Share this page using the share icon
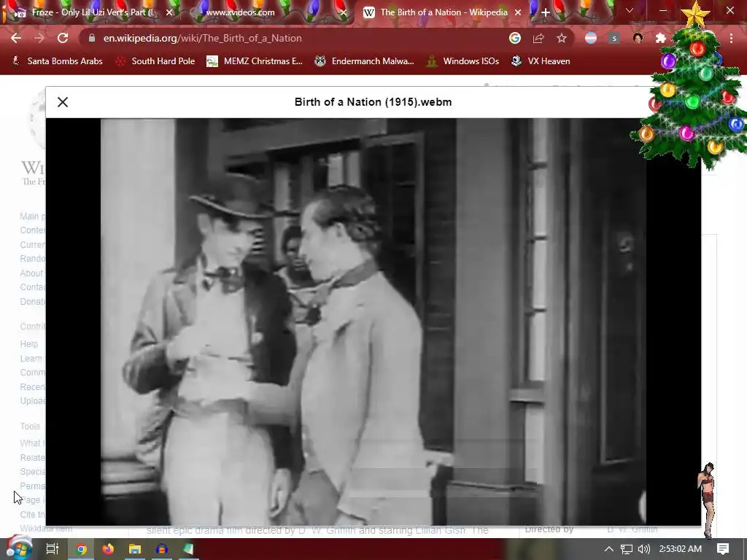Image resolution: width=747 pixels, height=560 pixels. [x=538, y=38]
